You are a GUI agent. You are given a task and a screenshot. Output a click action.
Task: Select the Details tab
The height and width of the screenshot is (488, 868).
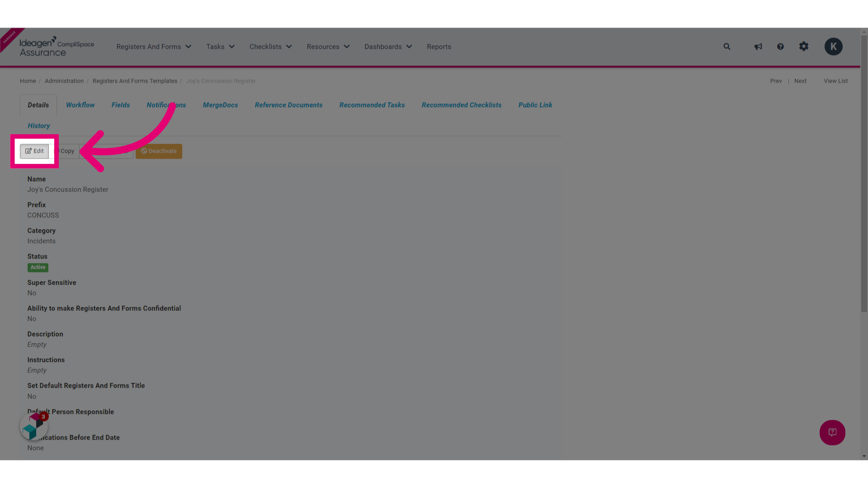pyautogui.click(x=38, y=105)
